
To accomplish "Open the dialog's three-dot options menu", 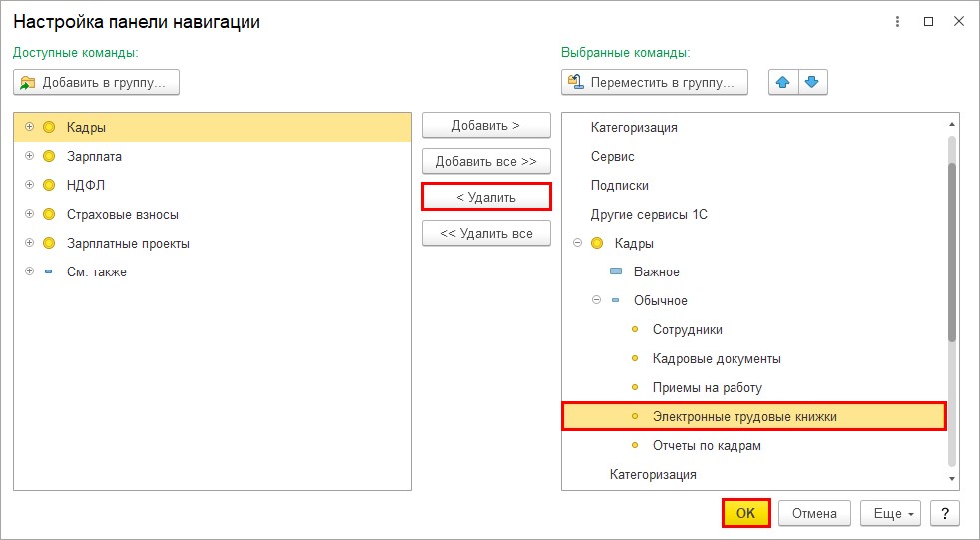I will (x=897, y=22).
